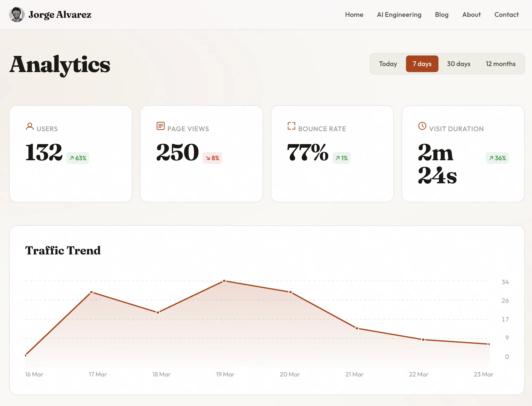The image size is (532, 406).
Task: Click the Traffic Trend chart card
Action: point(266,309)
